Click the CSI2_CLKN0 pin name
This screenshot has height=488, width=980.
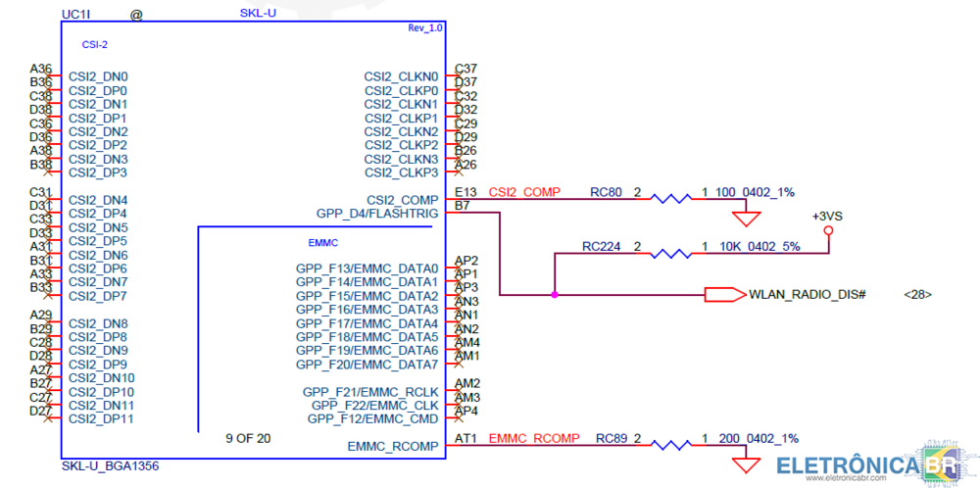[401, 76]
